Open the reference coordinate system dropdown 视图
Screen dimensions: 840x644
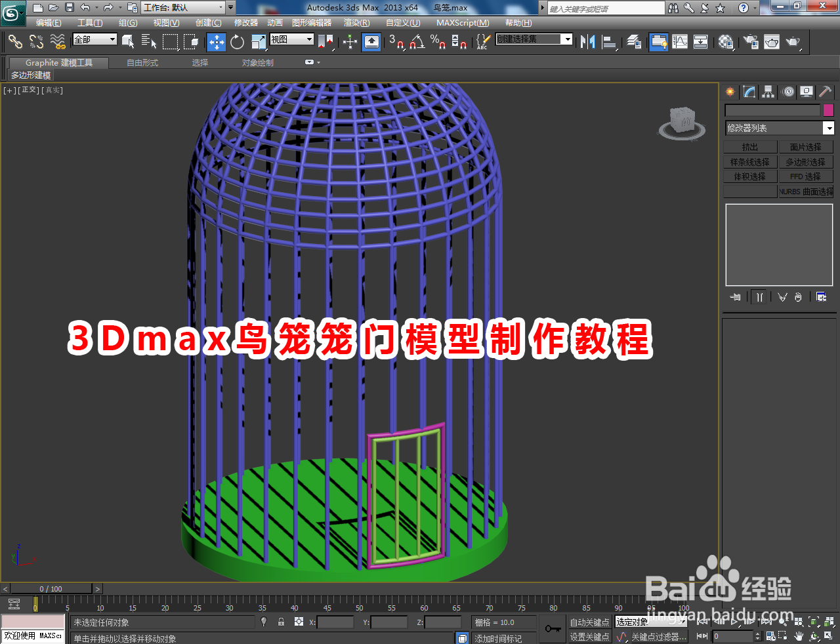[x=292, y=39]
